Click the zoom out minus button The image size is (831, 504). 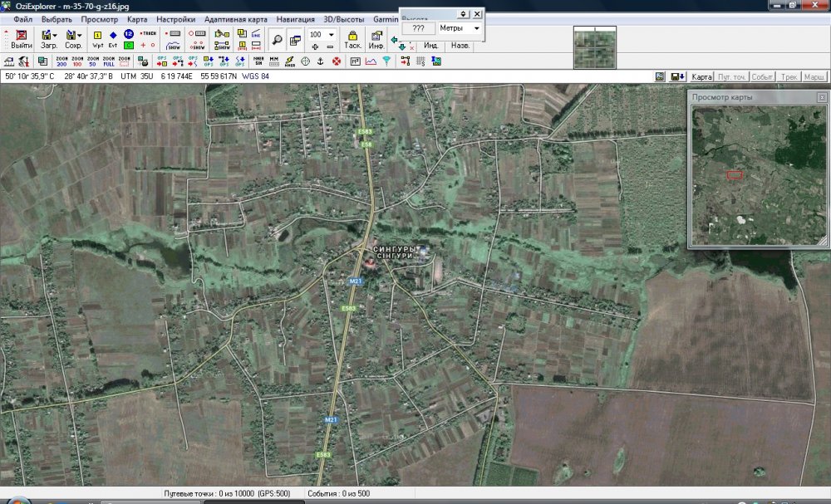pos(330,46)
